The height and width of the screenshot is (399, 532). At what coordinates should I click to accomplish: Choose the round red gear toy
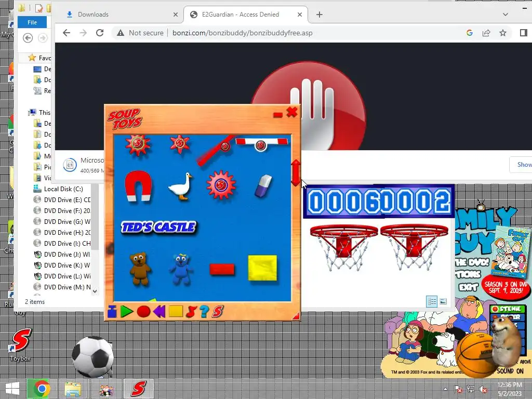pos(221,185)
